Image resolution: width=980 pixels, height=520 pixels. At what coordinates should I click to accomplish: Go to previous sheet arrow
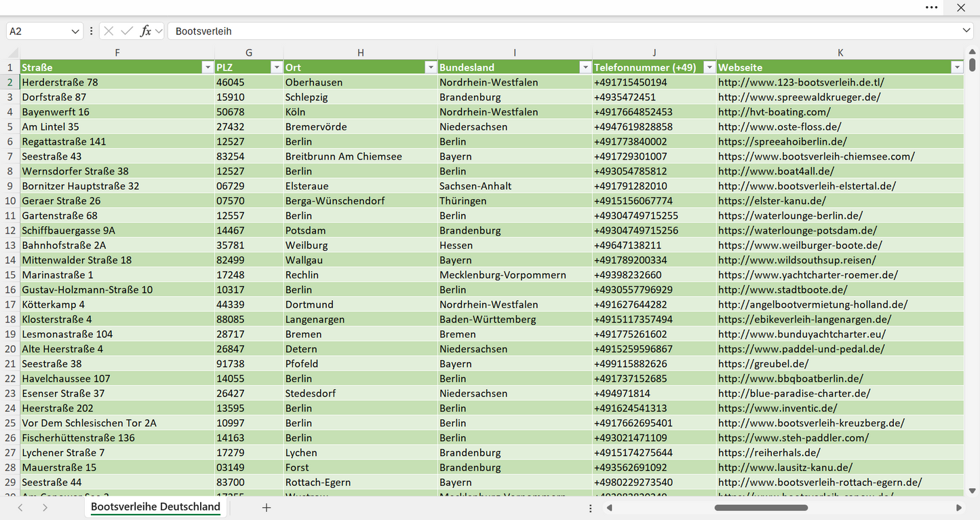tap(20, 507)
